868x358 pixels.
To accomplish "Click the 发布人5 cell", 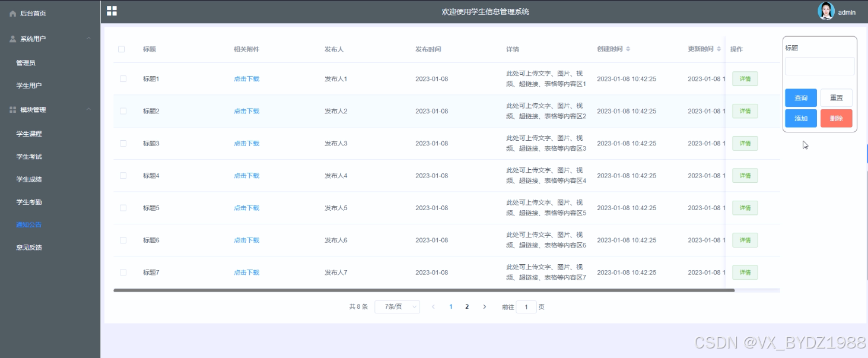I will coord(336,208).
